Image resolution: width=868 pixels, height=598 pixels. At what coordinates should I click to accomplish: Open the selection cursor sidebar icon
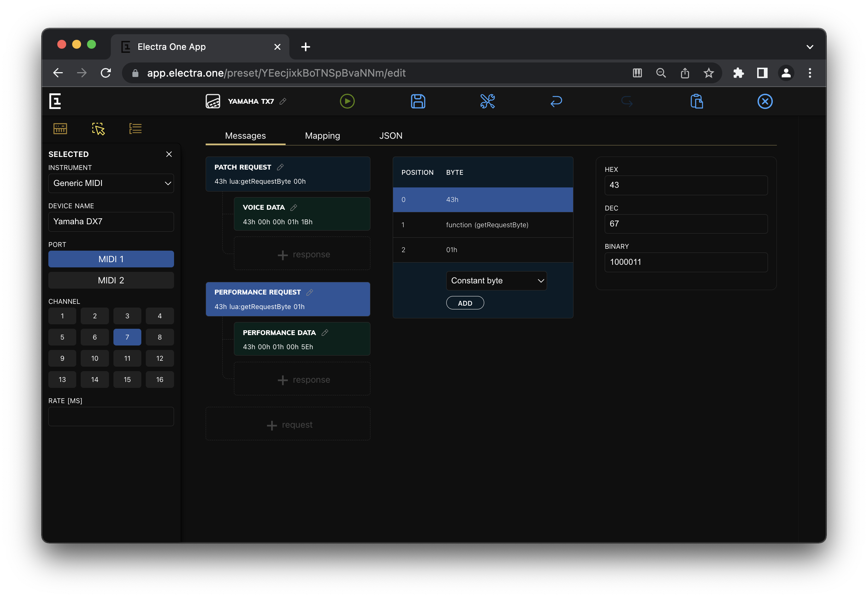click(98, 129)
